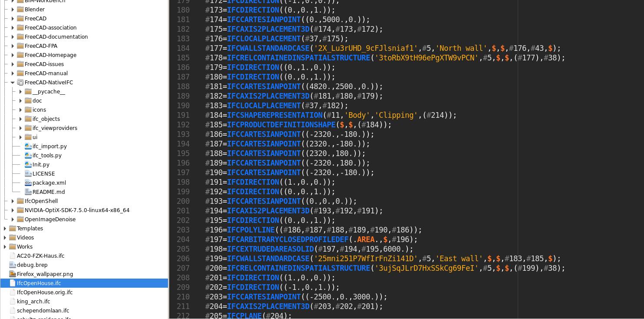Image resolution: width=644 pixels, height=319 pixels.
Task: Click the FreeCAD-NativeIFC package icon
Action: tap(20, 82)
